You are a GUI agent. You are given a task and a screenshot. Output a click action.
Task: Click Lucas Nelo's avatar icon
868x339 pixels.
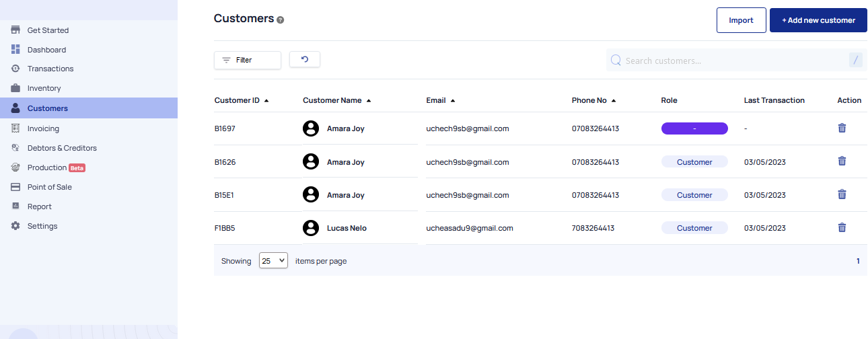pyautogui.click(x=311, y=228)
